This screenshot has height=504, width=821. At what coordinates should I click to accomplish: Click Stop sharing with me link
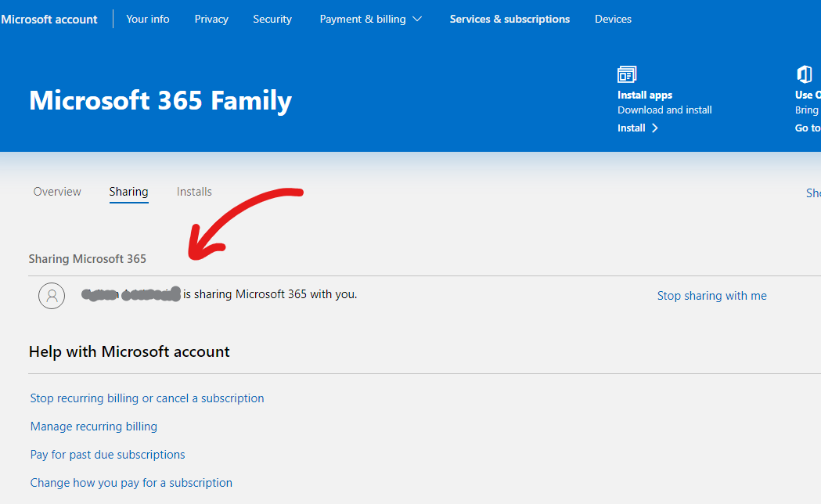[x=711, y=296]
